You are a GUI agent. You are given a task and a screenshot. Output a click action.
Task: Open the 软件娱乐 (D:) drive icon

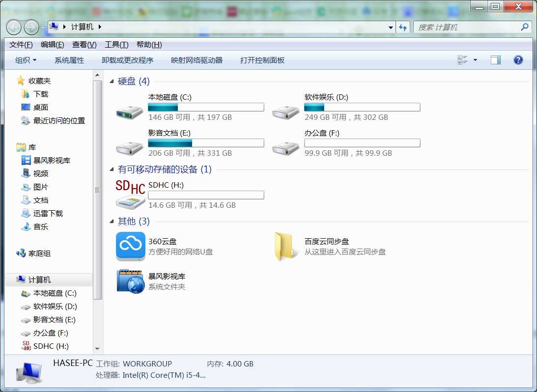[285, 112]
